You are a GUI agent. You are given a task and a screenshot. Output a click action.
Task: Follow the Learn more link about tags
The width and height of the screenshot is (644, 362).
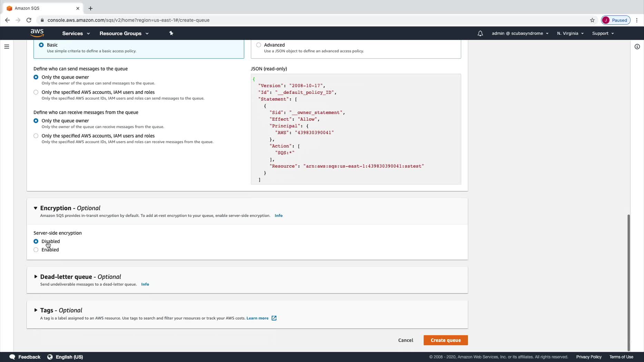(257, 318)
